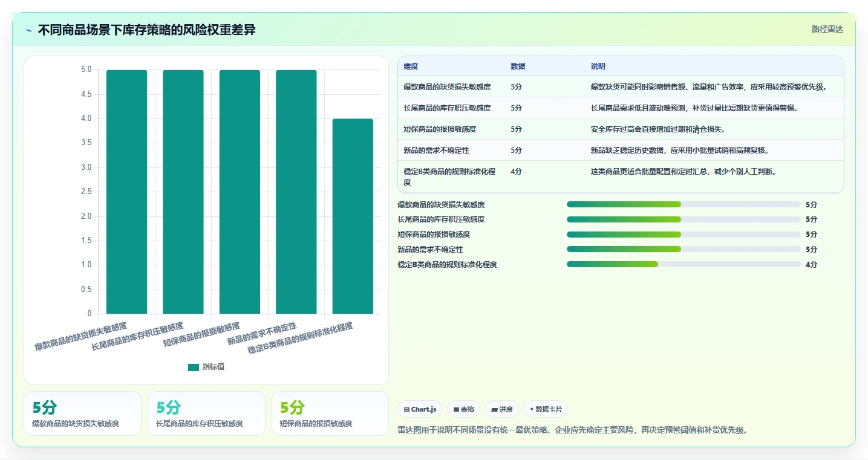Image resolution: width=868 pixels, height=460 pixels.
Task: Click the 4分 label beside the progress bar
Action: pyautogui.click(x=811, y=265)
